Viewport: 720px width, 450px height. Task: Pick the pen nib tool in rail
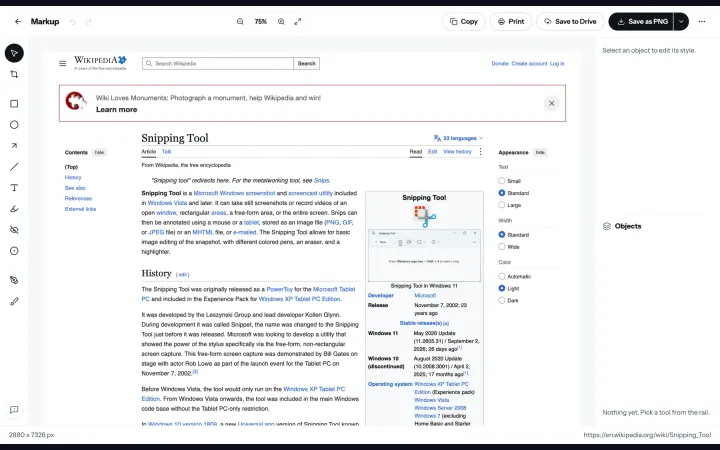tap(14, 280)
